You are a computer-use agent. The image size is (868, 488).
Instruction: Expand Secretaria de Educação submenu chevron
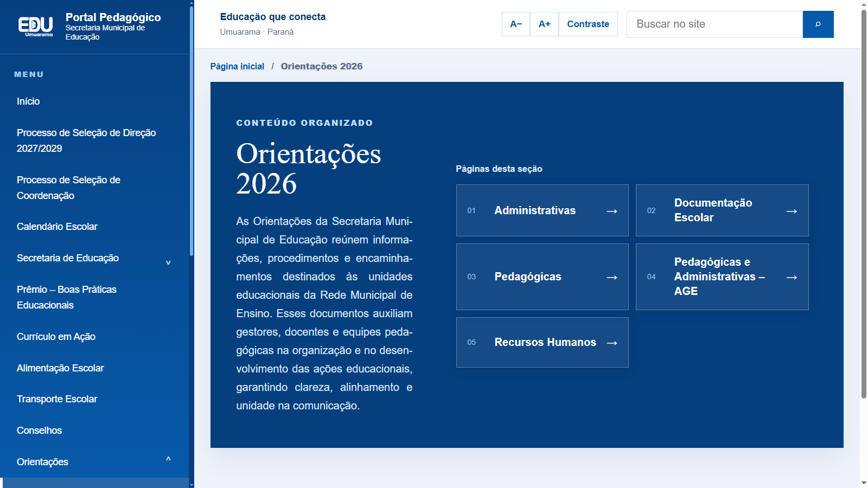coord(168,262)
